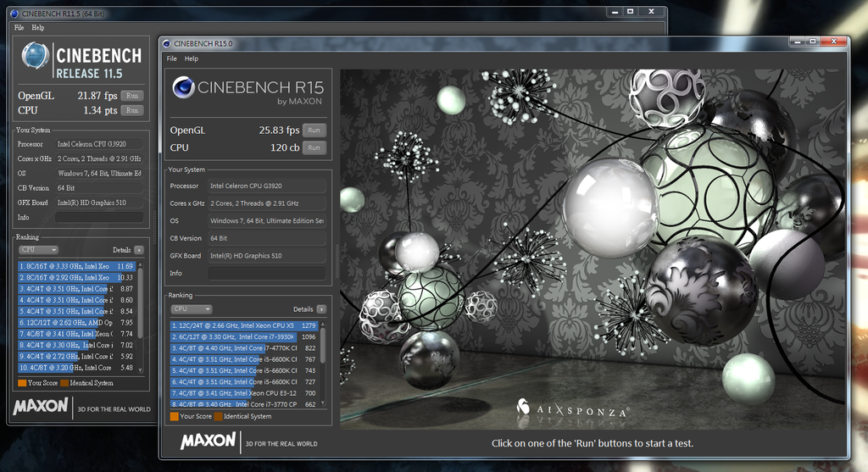Screen dimensions: 868x472
Task: Click the Info field in R15 system panel
Action: click(266, 273)
